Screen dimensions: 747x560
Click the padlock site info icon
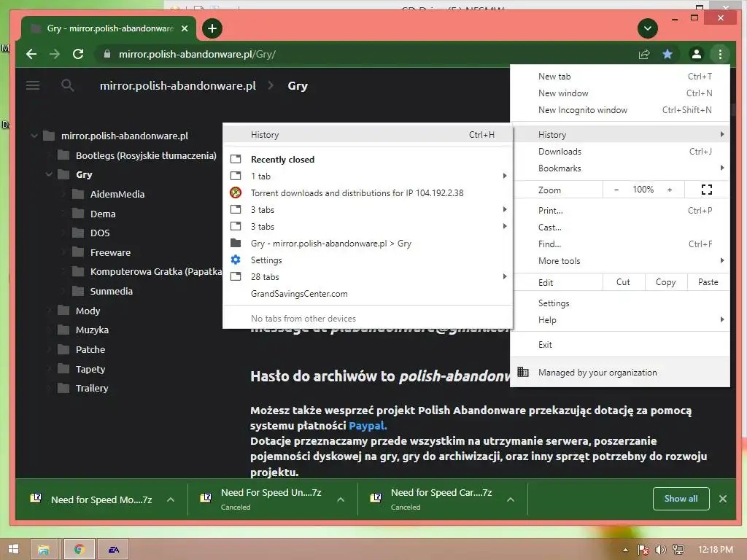(x=107, y=54)
